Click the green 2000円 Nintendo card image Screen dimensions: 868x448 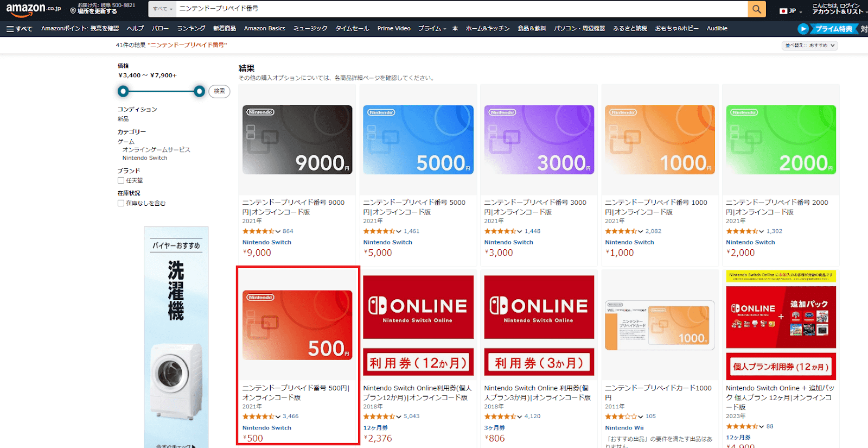(x=781, y=140)
